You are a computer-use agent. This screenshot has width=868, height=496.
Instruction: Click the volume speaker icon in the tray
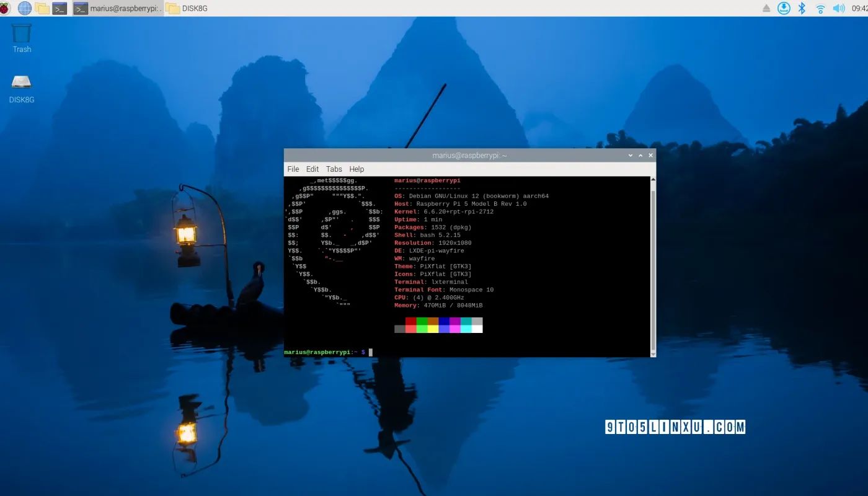pyautogui.click(x=838, y=8)
